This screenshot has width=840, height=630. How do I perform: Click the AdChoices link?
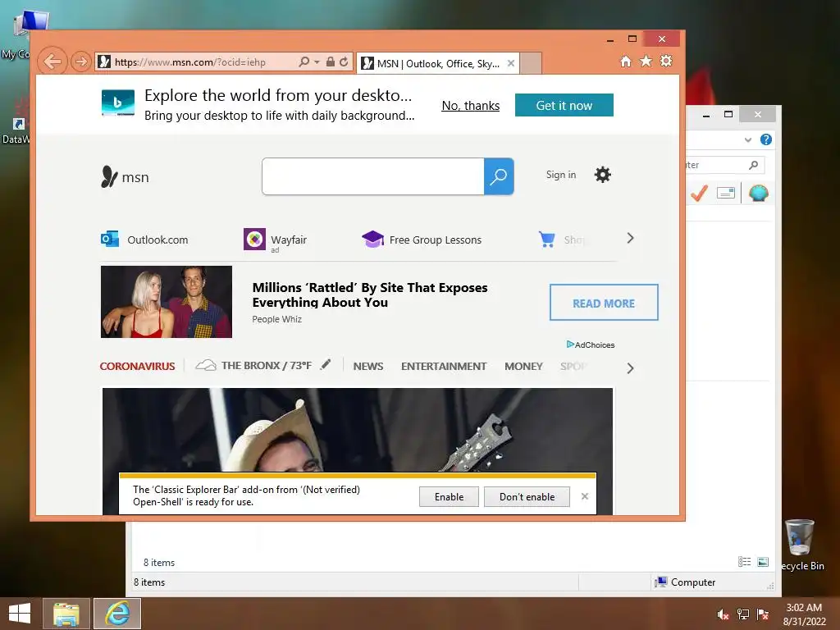(591, 345)
